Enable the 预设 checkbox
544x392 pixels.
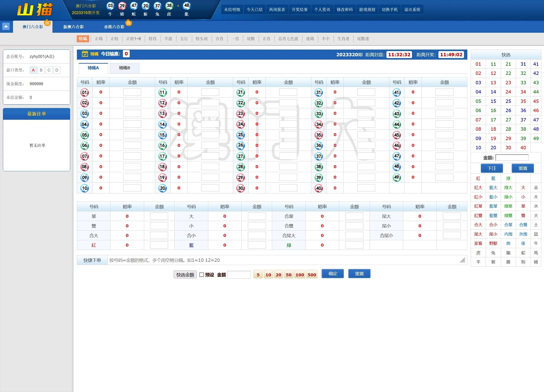coord(202,275)
